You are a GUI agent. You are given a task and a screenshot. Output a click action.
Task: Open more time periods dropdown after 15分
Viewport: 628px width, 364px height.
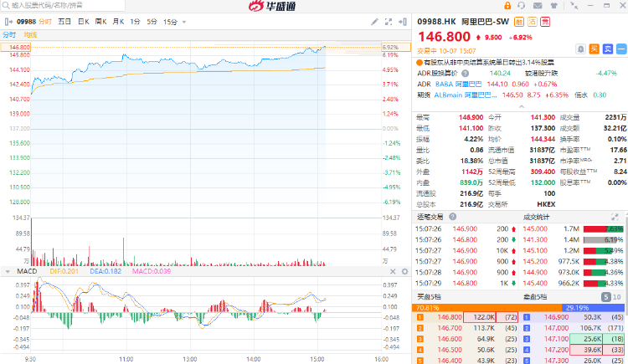click(184, 22)
